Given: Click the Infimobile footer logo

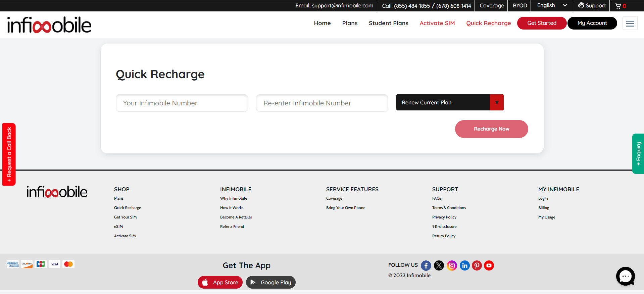Looking at the screenshot, I should tap(57, 192).
